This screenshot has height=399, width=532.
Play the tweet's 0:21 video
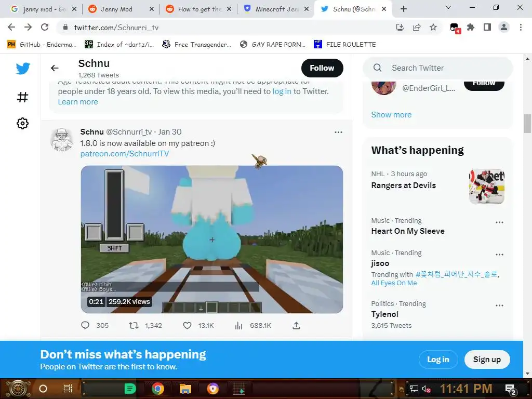(212, 239)
